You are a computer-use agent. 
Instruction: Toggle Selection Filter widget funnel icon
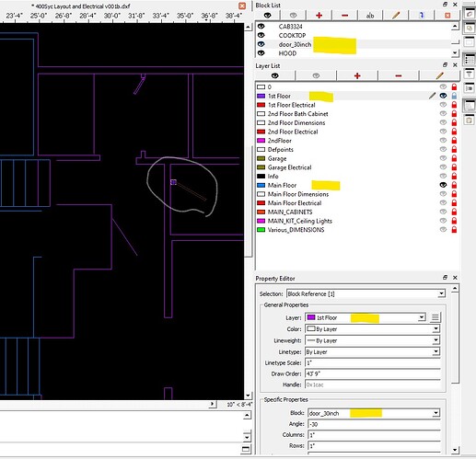(469, 75)
